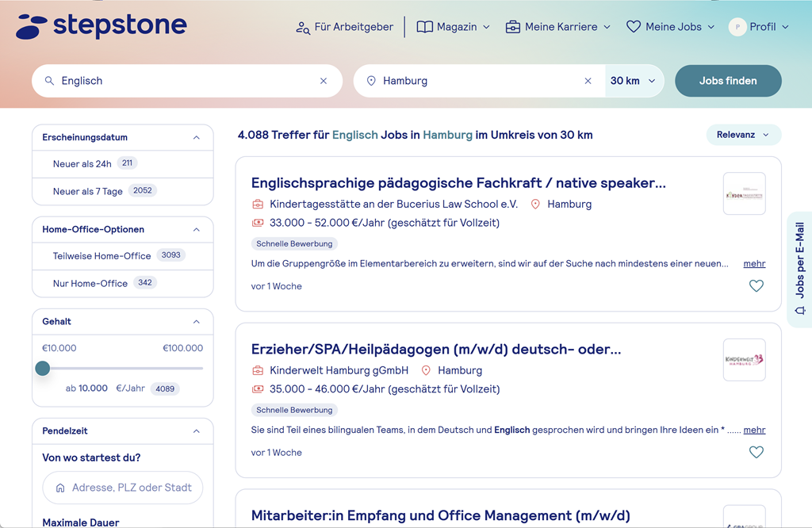Open the 30 km radius dropdown
Viewport: 812px width, 528px height.
633,81
